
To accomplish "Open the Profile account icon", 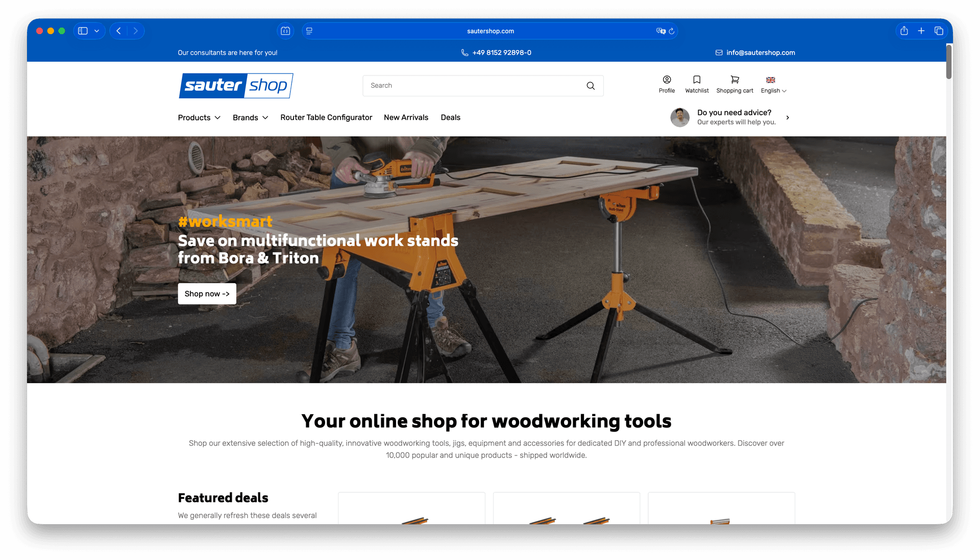I will pos(667,80).
